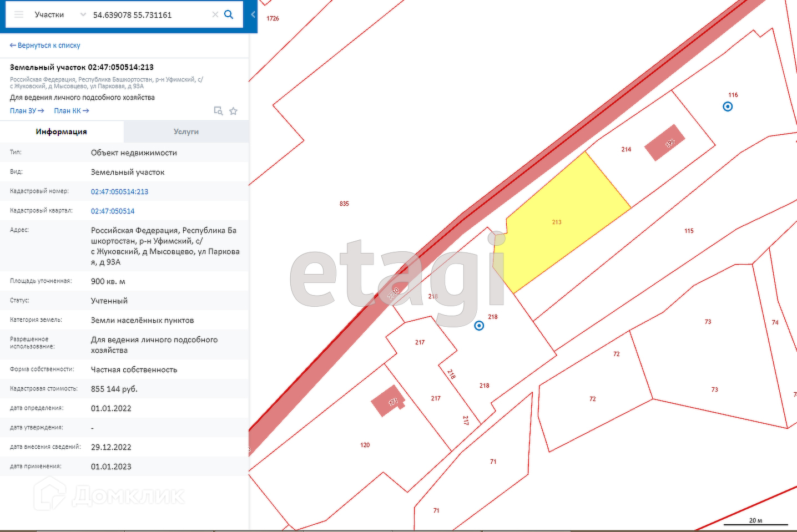Click the Частная собственность value
The image size is (797, 532).
click(x=134, y=369)
